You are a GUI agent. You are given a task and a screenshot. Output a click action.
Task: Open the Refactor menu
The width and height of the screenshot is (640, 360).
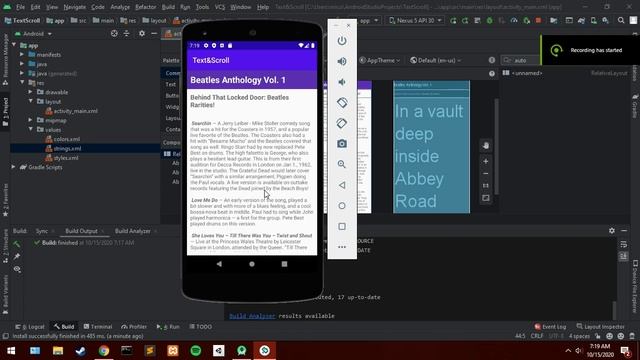[x=145, y=7]
